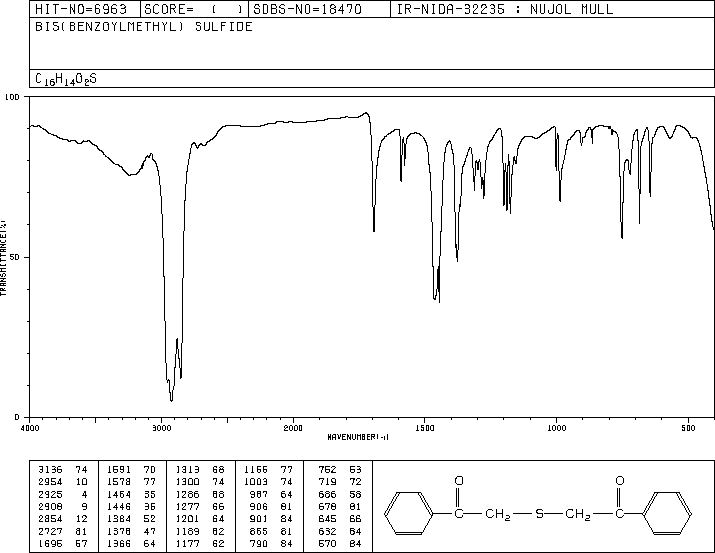This screenshot has height=553, width=715.
Task: Select peak table entry 2954 10
Action: pos(63,482)
